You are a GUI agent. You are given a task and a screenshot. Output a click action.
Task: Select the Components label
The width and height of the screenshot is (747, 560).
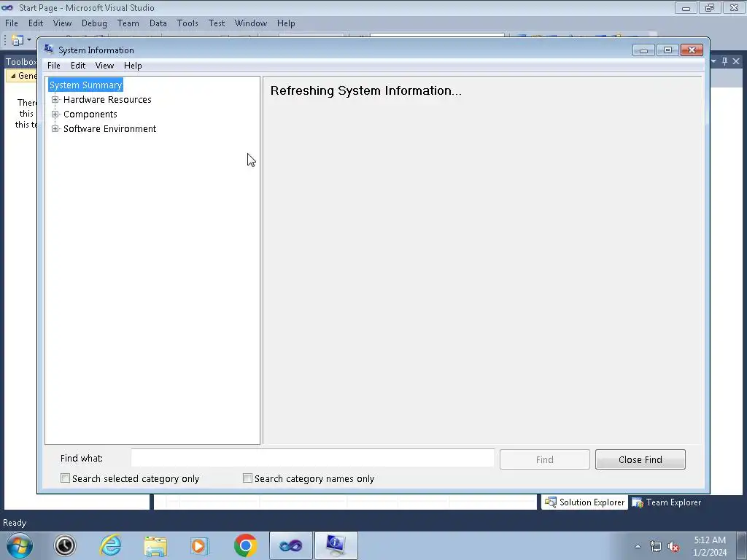pos(90,114)
